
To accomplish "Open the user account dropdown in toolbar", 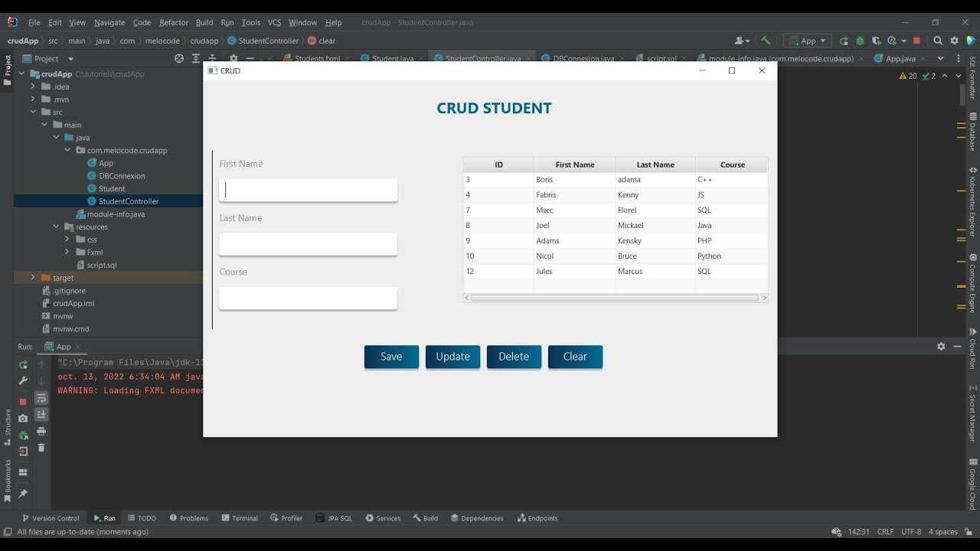I will (x=742, y=41).
